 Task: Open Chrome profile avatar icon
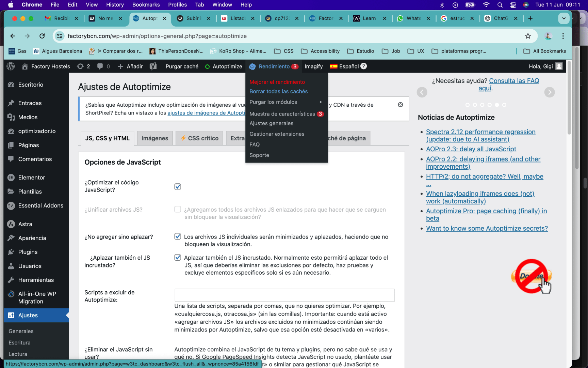(x=548, y=36)
